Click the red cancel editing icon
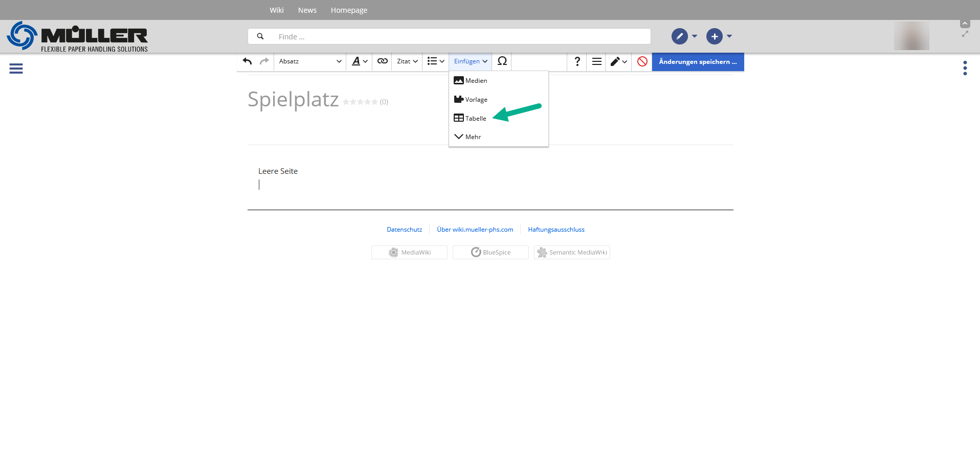Viewport: 980px width, 472px height. pos(642,61)
